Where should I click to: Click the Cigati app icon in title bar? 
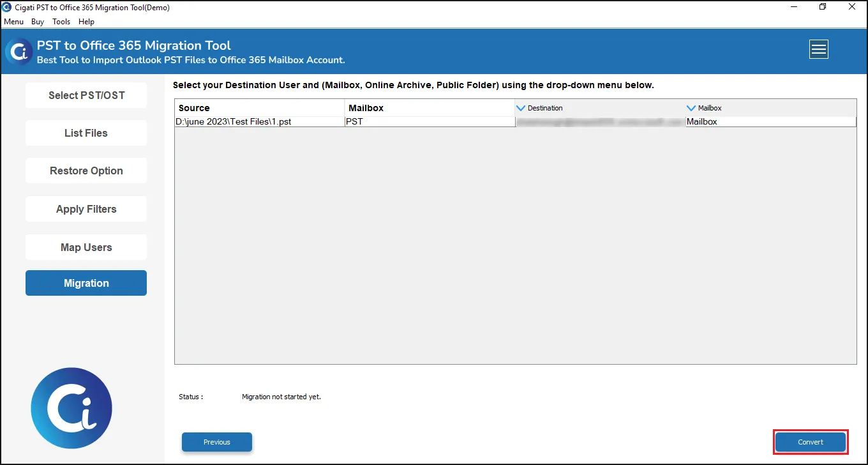point(7,8)
